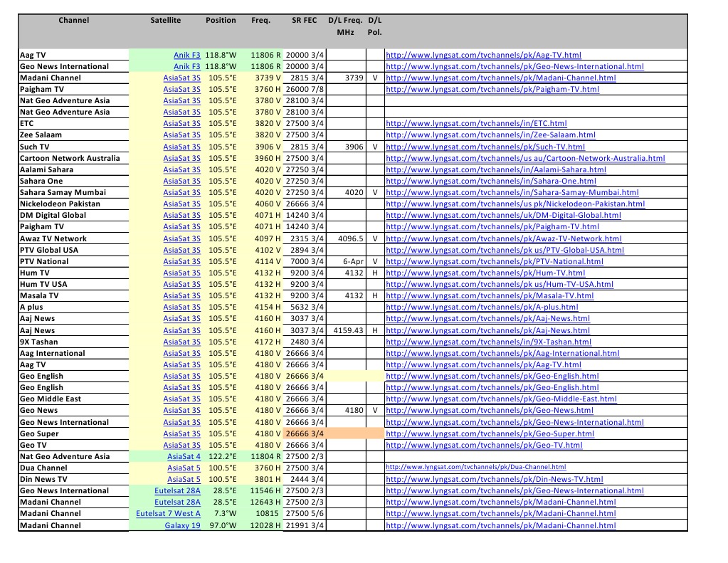728x563 pixels.
Task: Open the Masala-TV.html link
Action: point(490,295)
